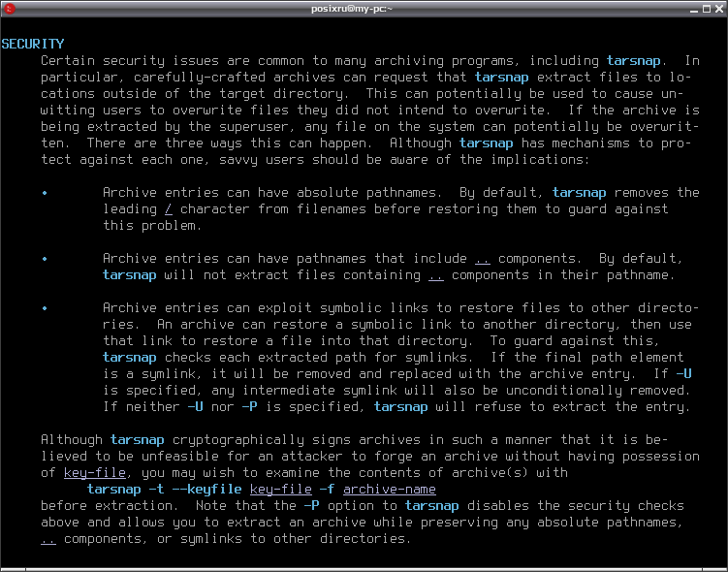728x572 pixels.
Task: Click the bullet before 'pathnames that include' paragraph
Action: pos(45,259)
